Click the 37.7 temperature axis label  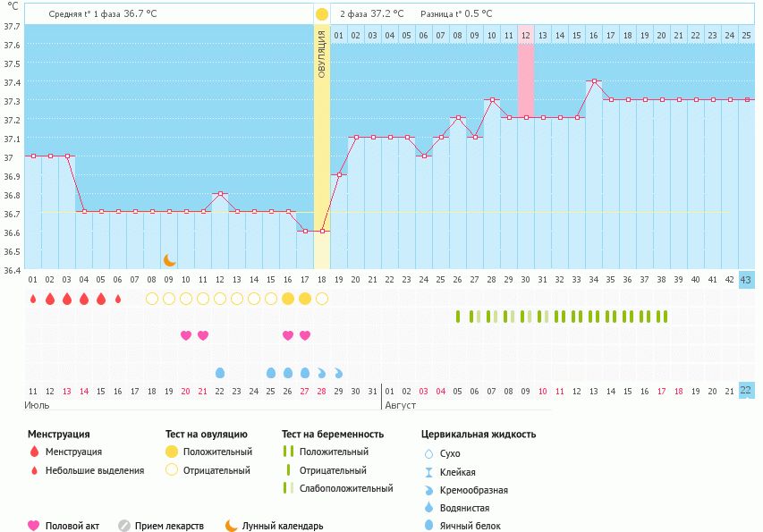click(13, 26)
